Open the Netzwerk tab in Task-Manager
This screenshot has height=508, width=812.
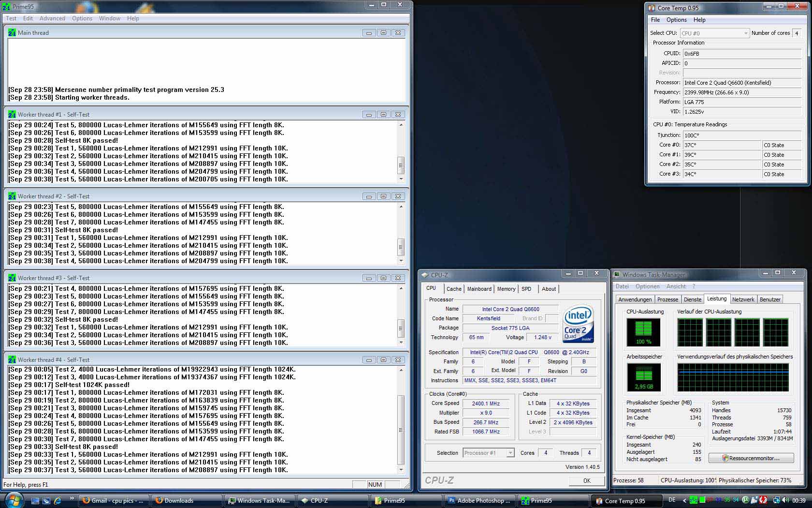tap(743, 299)
